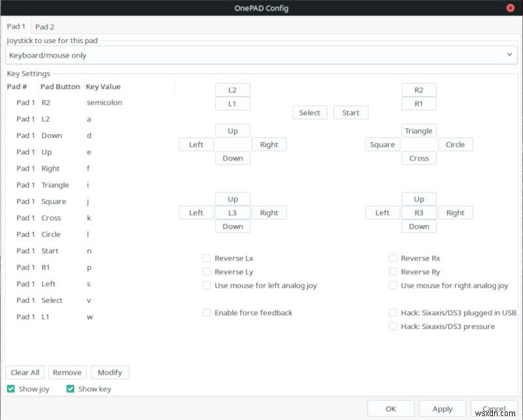Click Right button beside R3
Viewport: 523px width, 420px height.
[455, 213]
